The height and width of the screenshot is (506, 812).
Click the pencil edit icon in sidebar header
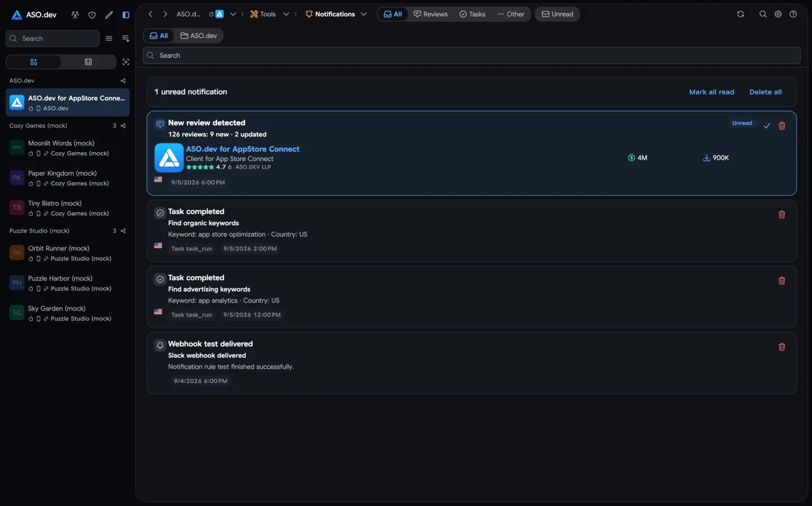[x=109, y=15]
